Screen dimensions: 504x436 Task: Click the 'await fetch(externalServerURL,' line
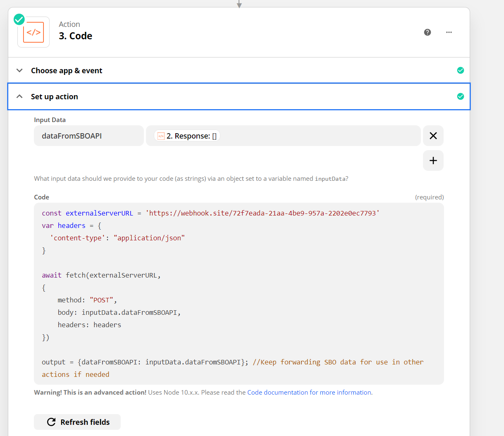(101, 275)
